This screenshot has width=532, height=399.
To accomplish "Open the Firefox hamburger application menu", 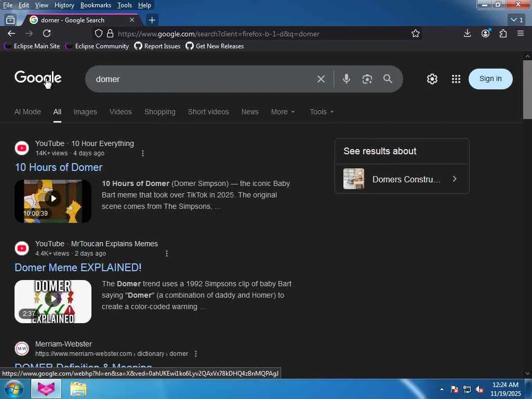I will (521, 33).
